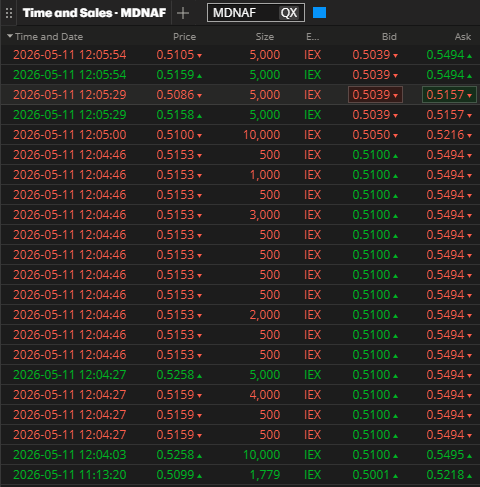Select price 0.5099 in last row
Image resolution: width=480 pixels, height=487 pixels.
pos(179,475)
